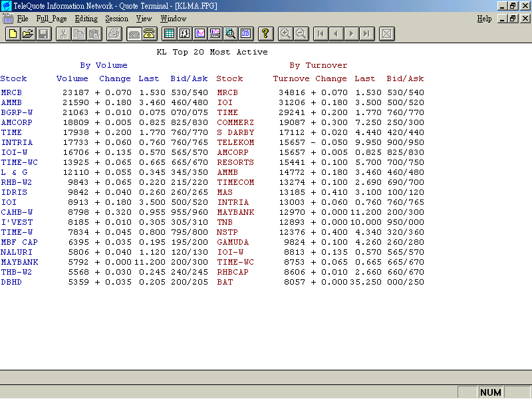Select COMMERZ in the By Turnover list
This screenshot has height=399, width=532.
pyautogui.click(x=235, y=122)
